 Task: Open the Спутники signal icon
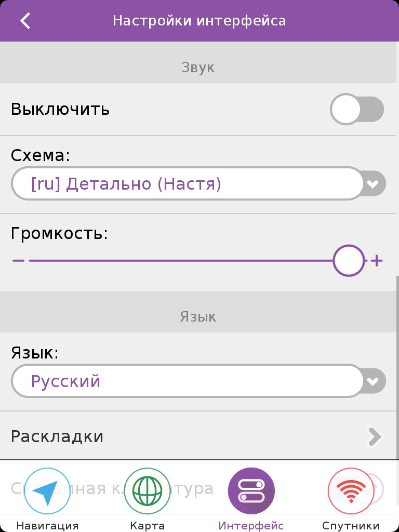point(351,490)
